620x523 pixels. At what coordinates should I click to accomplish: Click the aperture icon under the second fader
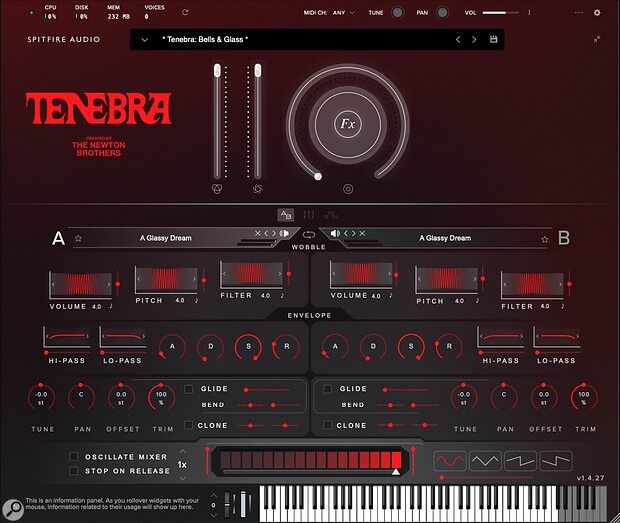(x=258, y=189)
